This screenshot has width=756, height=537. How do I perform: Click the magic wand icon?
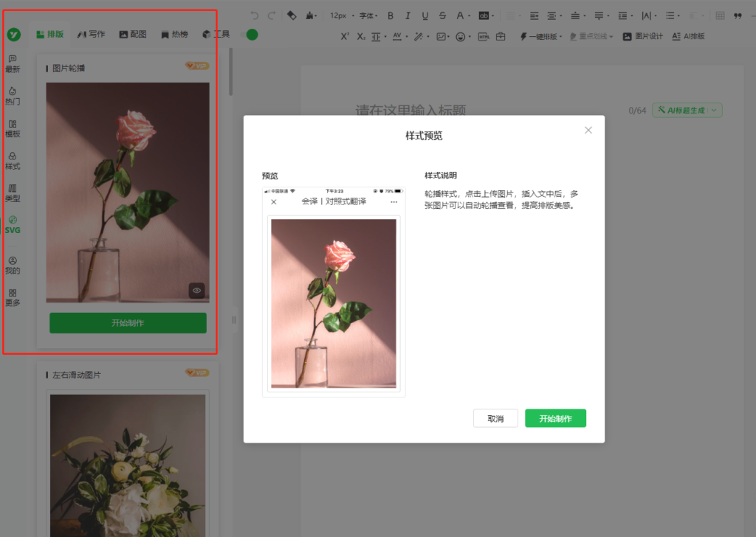tap(419, 37)
